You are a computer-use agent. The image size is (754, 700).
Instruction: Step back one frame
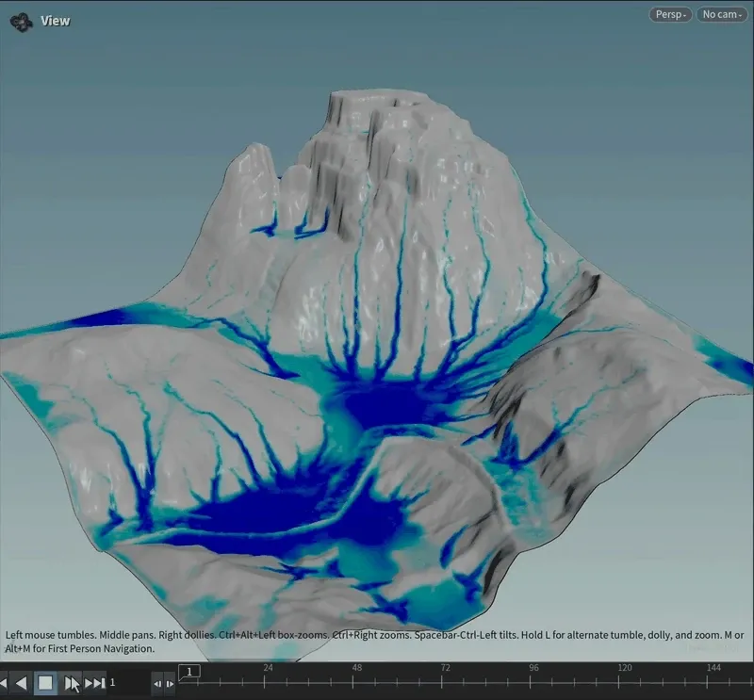156,683
